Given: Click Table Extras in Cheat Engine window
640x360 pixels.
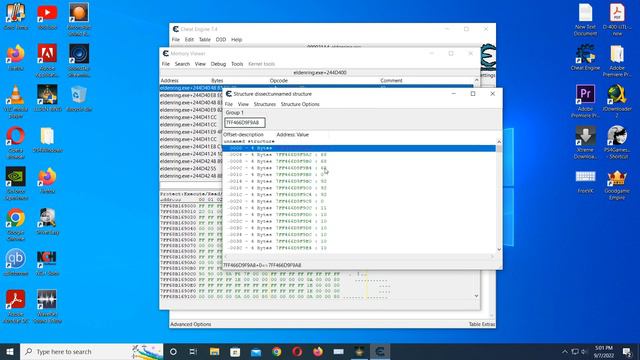Looking at the screenshot, I should point(482,324).
